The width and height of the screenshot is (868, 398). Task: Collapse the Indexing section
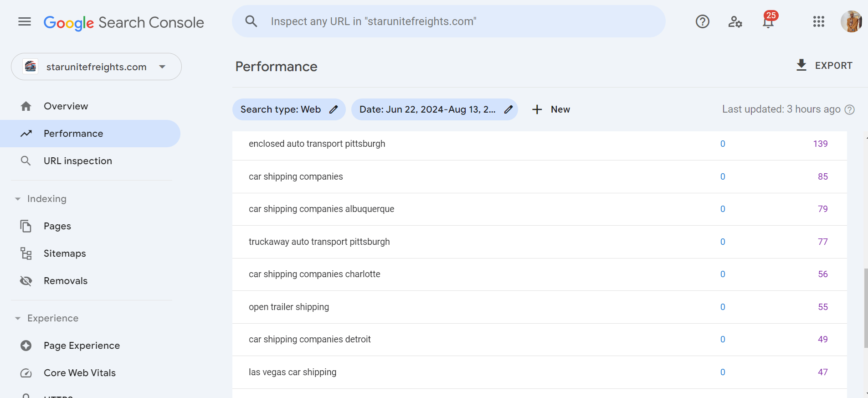pyautogui.click(x=18, y=199)
